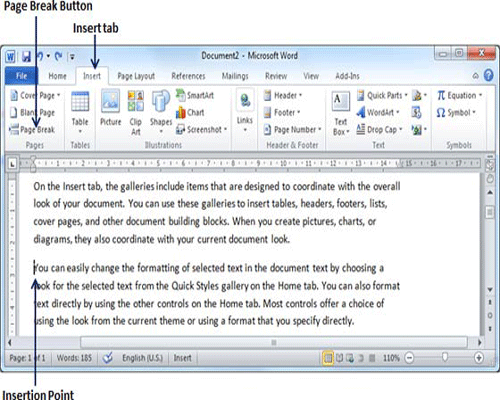Screen dimensions: 500x400
Task: Switch to the Page Layout tab
Action: [x=136, y=76]
